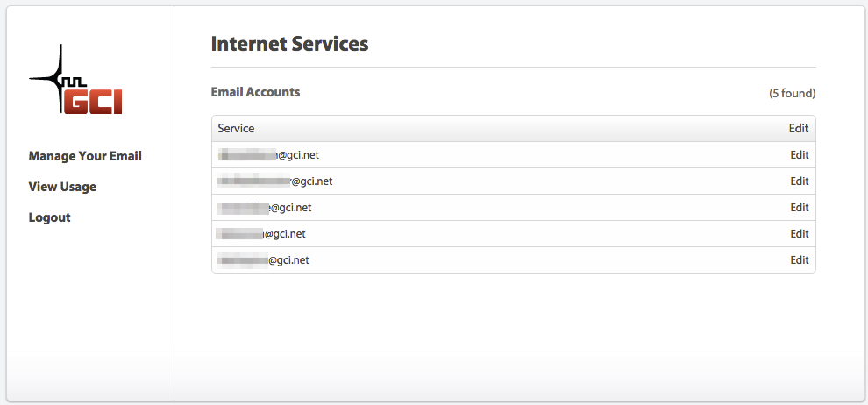Select the second address ending in r@gci.net
This screenshot has width=868, height=405.
click(x=274, y=181)
